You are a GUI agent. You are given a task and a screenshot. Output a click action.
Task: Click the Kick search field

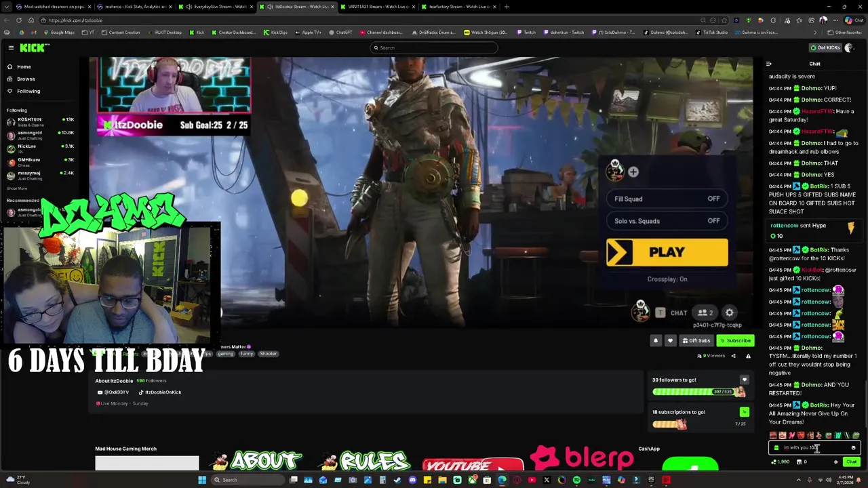(434, 47)
